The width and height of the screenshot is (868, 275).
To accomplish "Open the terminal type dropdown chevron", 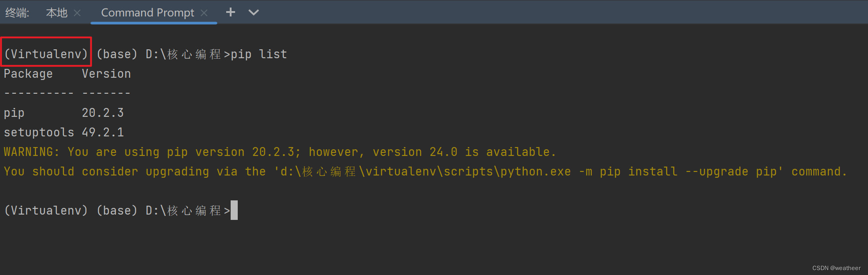I will tap(253, 13).
